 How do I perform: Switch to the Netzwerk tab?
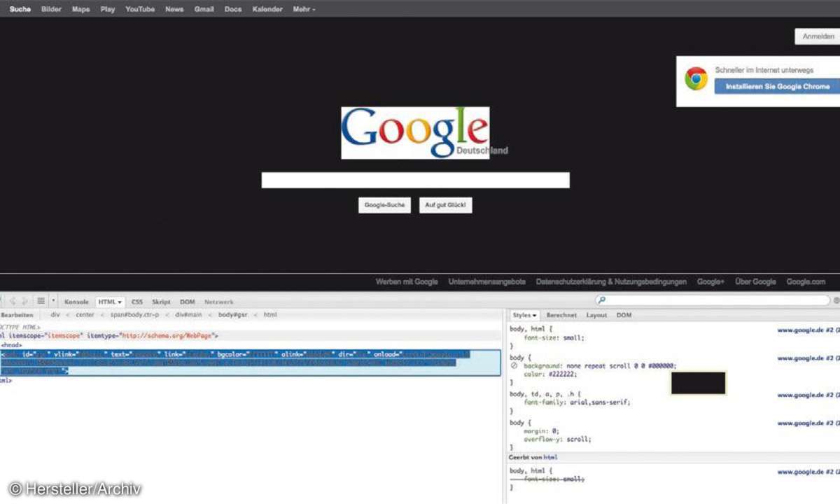tap(219, 302)
